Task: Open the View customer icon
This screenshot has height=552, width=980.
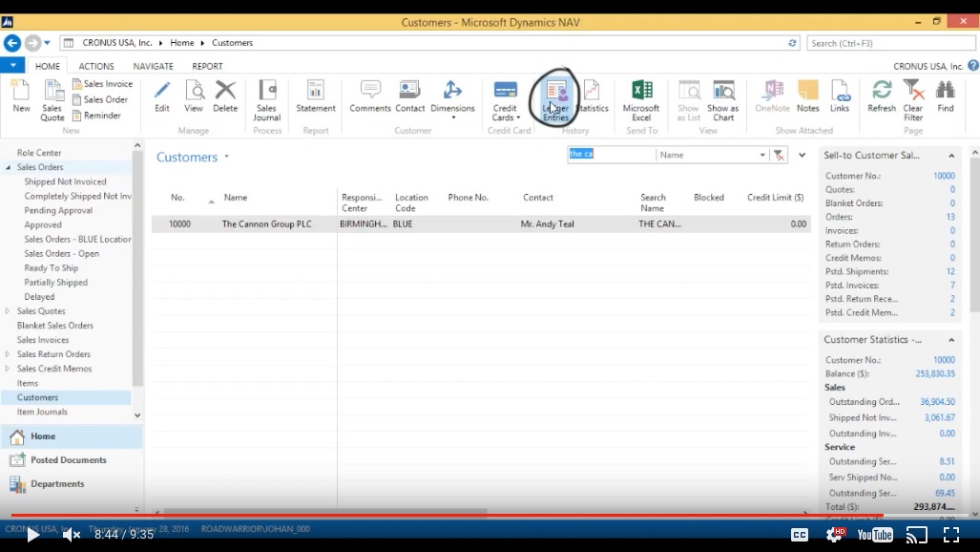Action: pyautogui.click(x=194, y=96)
